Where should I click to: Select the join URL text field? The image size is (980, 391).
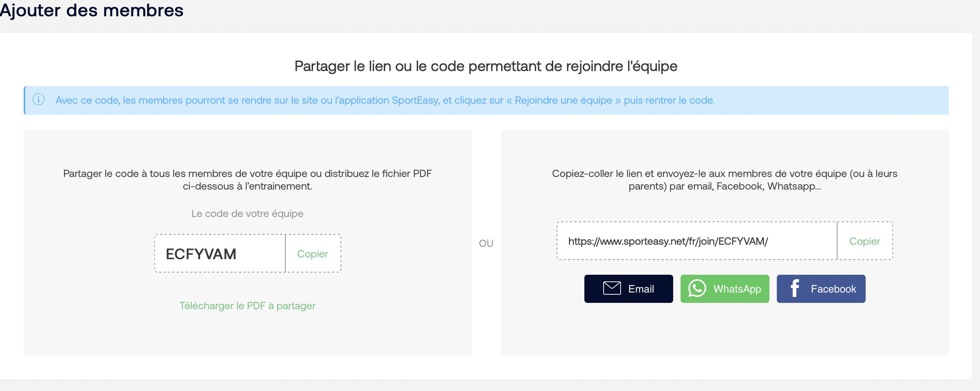coord(697,241)
